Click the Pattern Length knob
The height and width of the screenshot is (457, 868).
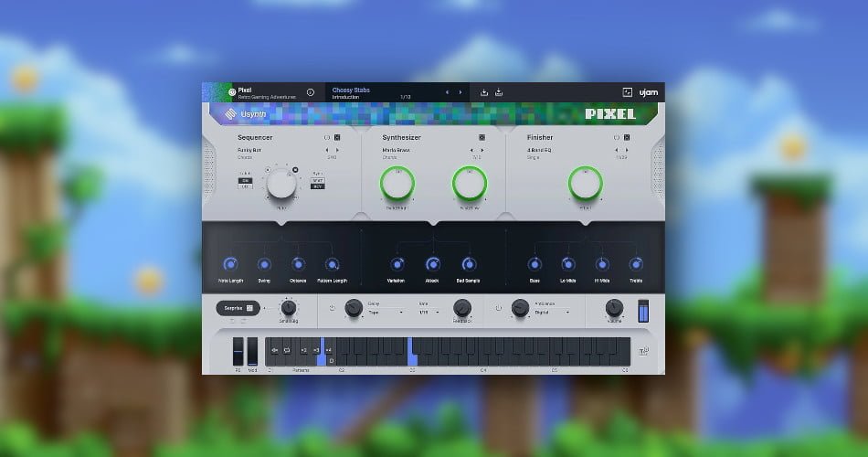pyautogui.click(x=332, y=264)
